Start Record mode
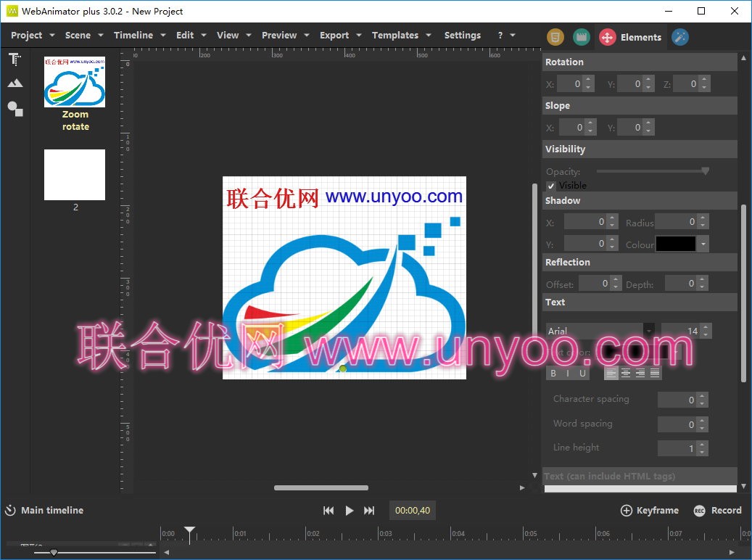752x560 pixels. pos(717,511)
